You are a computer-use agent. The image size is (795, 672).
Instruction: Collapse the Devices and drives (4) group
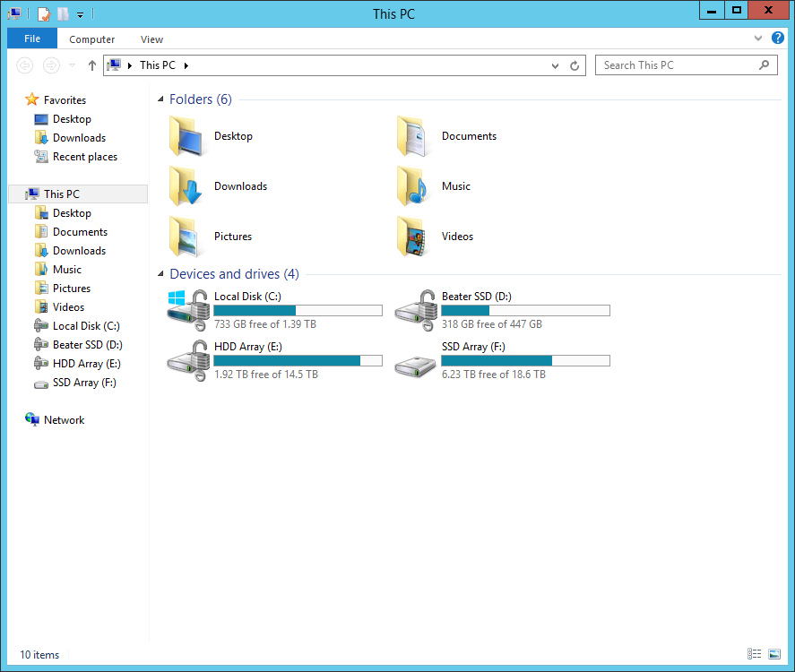(160, 273)
